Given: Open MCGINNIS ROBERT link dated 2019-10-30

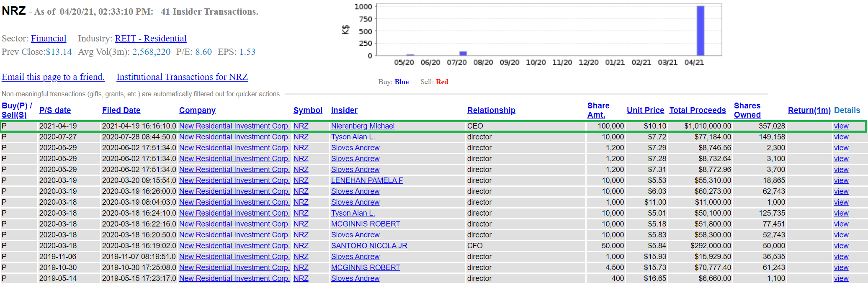Looking at the screenshot, I should pos(366,268).
